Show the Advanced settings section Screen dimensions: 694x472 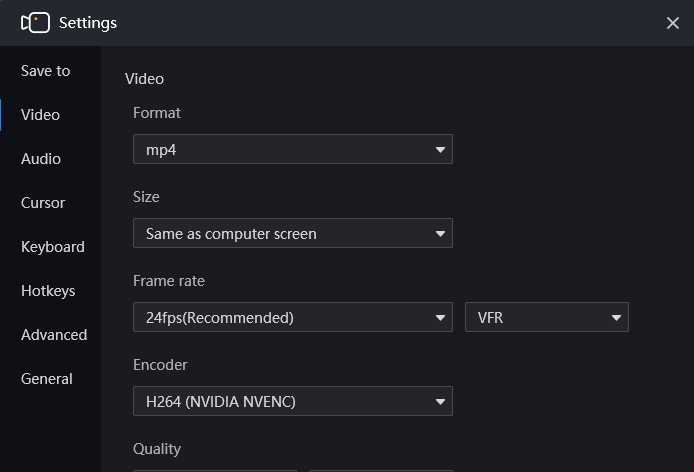54,335
